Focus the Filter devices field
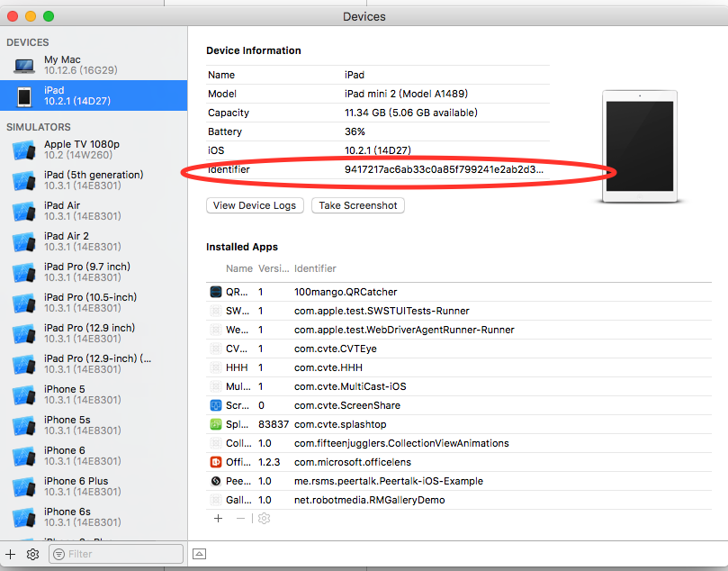Viewport: 728px width, 571px height. coord(116,554)
